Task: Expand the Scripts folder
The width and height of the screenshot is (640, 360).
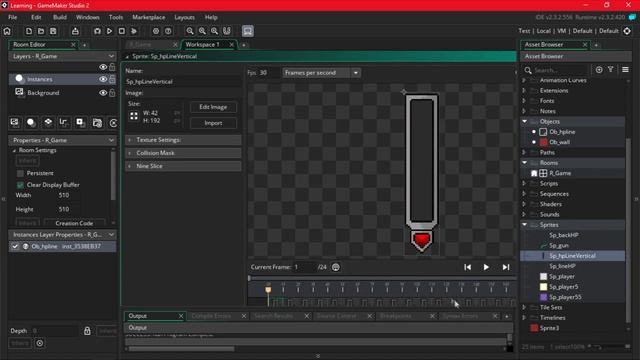Action: pyautogui.click(x=524, y=183)
